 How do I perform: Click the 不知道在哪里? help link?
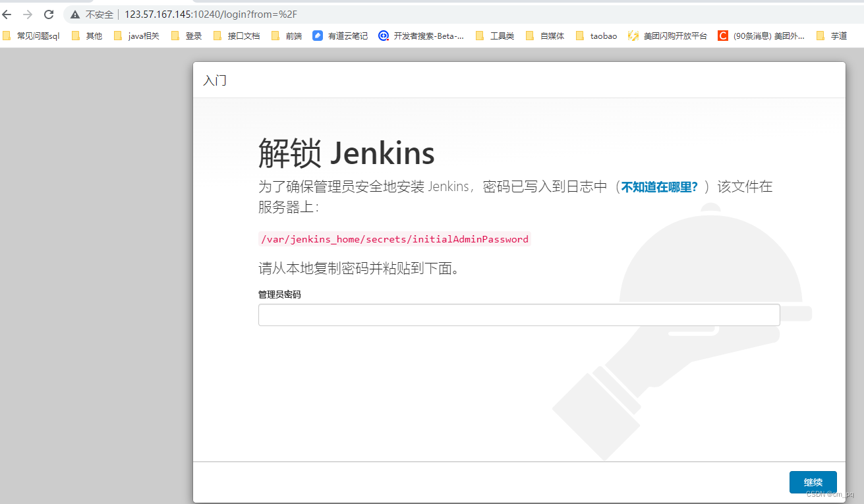[x=660, y=187]
